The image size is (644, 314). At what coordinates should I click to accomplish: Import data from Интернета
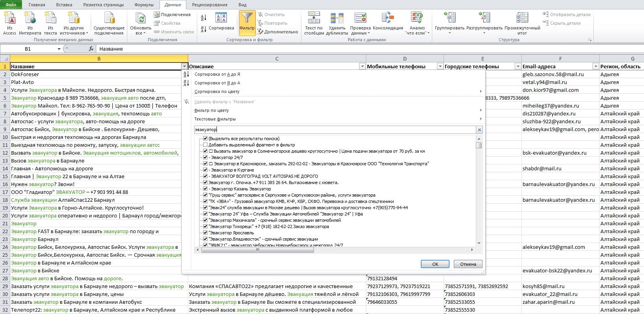(x=30, y=24)
